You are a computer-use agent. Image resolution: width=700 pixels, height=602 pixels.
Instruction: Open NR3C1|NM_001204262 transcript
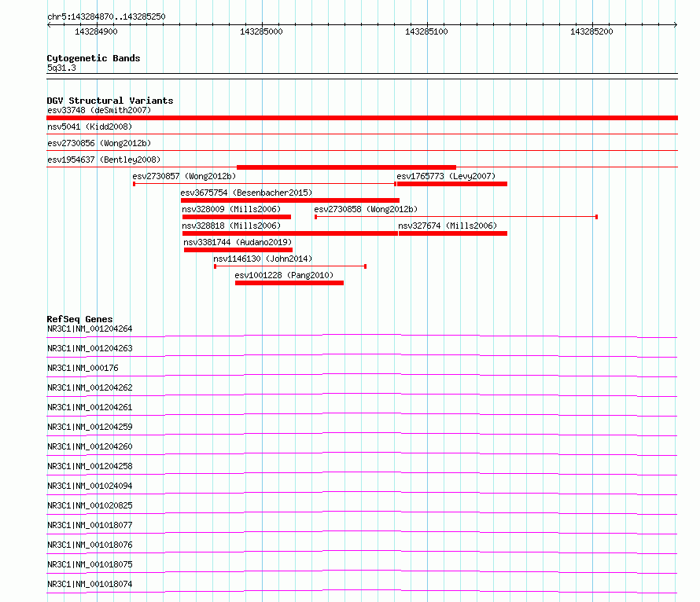pyautogui.click(x=90, y=387)
